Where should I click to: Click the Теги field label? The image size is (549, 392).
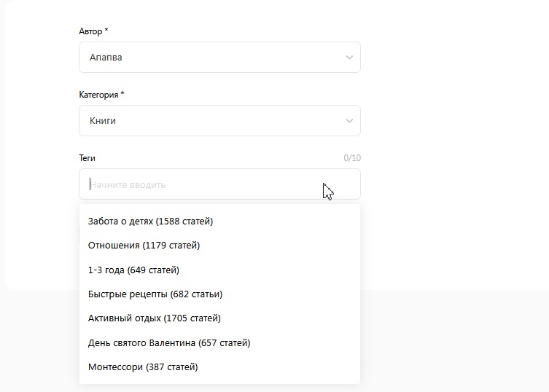(87, 158)
